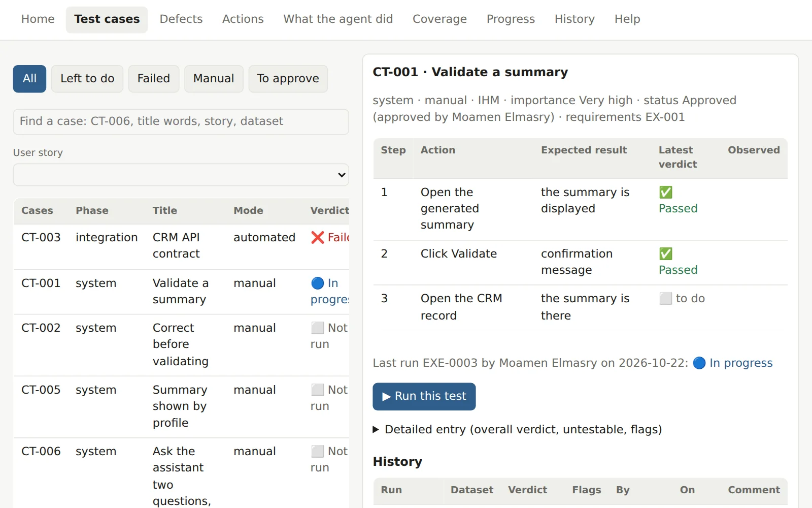Select the All filter button
This screenshot has width=812, height=508.
tap(29, 79)
